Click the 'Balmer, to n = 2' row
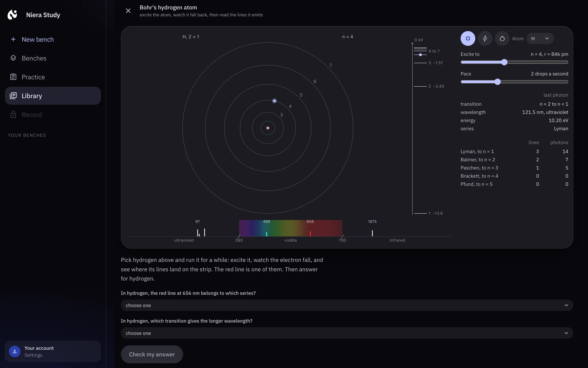This screenshot has height=368, width=588. click(x=514, y=159)
